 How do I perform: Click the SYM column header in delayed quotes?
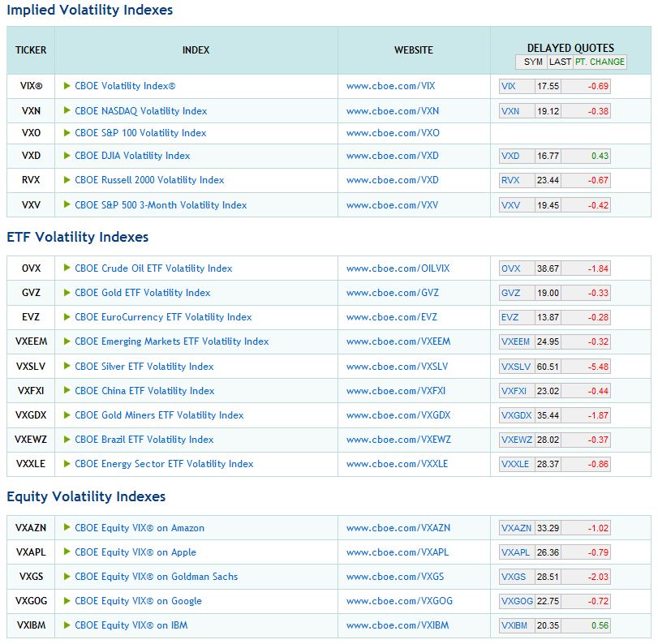click(x=533, y=62)
